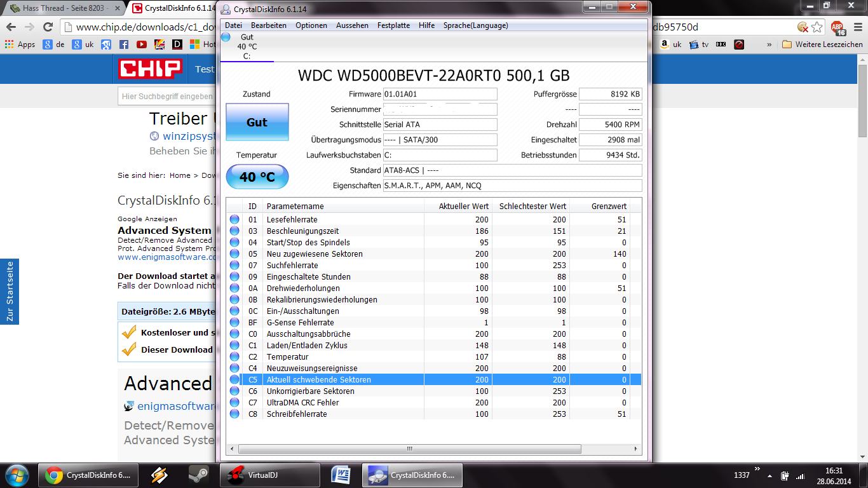Open the Hilfe menu
The height and width of the screenshot is (488, 868).
(427, 25)
